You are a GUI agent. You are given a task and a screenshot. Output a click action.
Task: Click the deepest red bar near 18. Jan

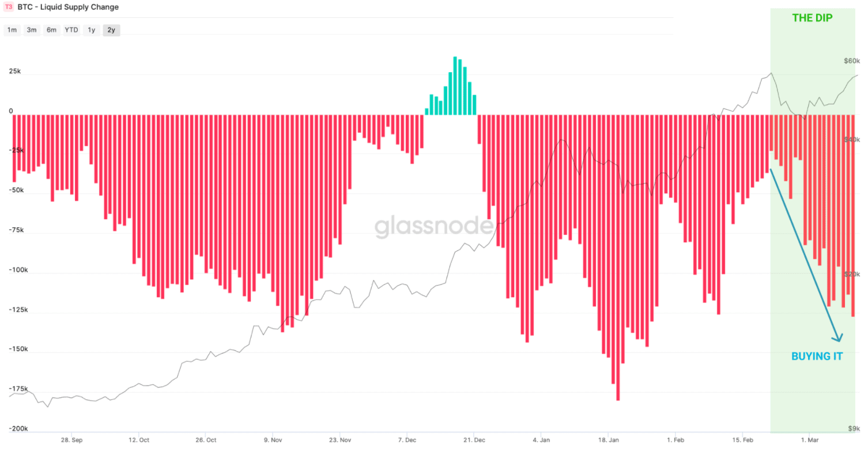coord(618,257)
